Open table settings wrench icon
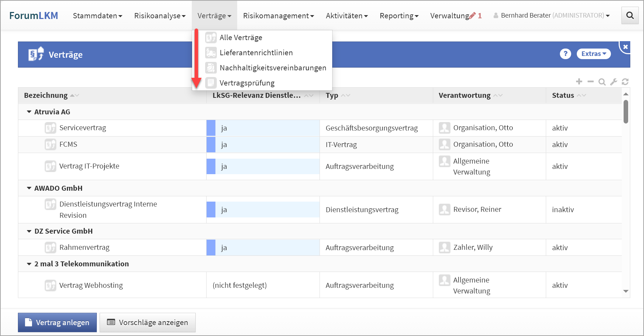Viewport: 644px width, 336px height. 614,82
